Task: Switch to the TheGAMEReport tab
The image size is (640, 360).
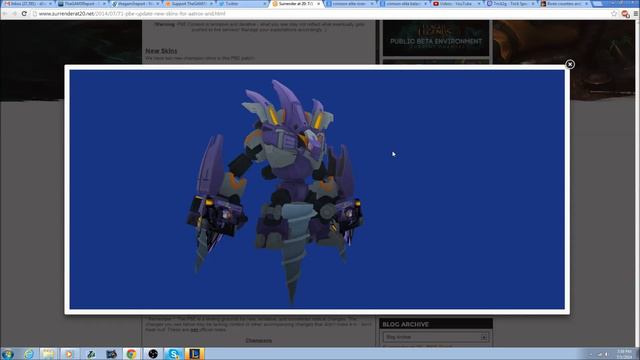Action: click(x=81, y=4)
